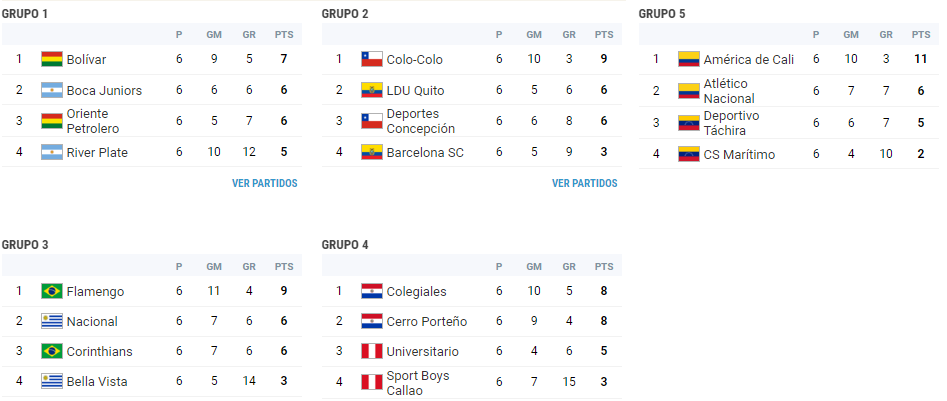Open the River Plate team link
This screenshot has height=401, width=947.
coord(98,153)
